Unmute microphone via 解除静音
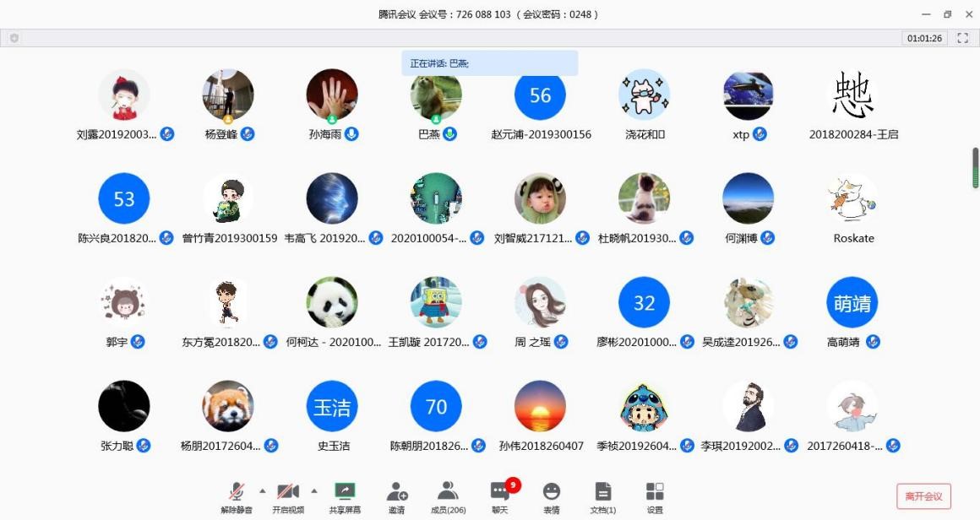This screenshot has height=520, width=980. (237, 496)
